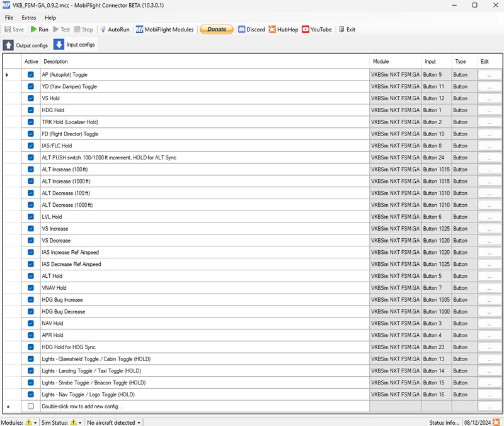
Task: Open HubHop from the toolbar
Action: pos(283,30)
